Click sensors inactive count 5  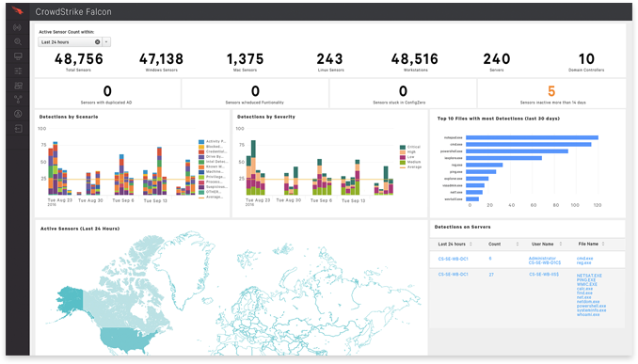pos(551,91)
